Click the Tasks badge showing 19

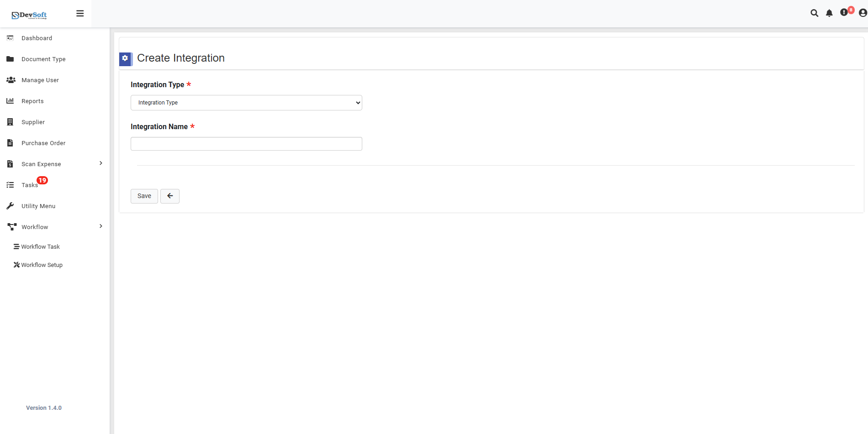(42, 180)
